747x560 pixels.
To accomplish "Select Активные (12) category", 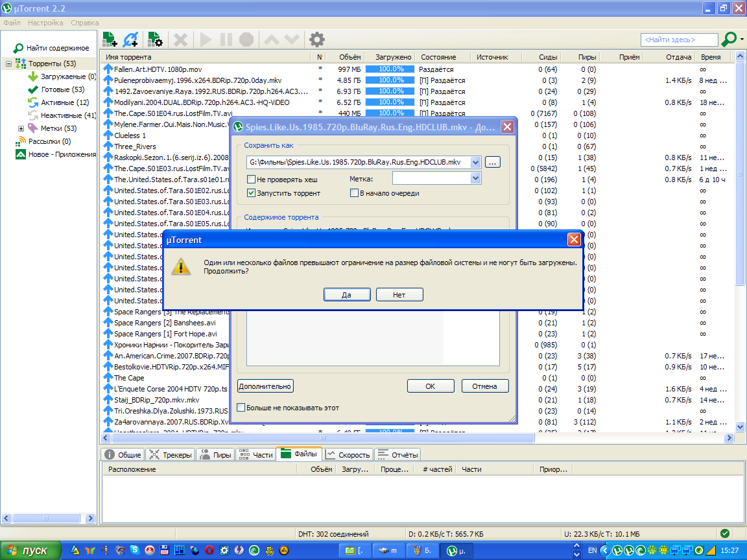I will pos(58,102).
